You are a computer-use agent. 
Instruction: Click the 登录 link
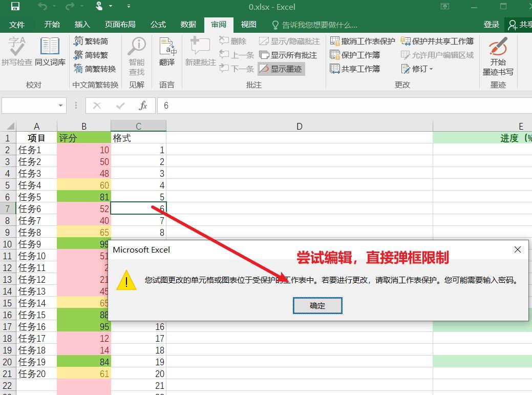point(491,25)
